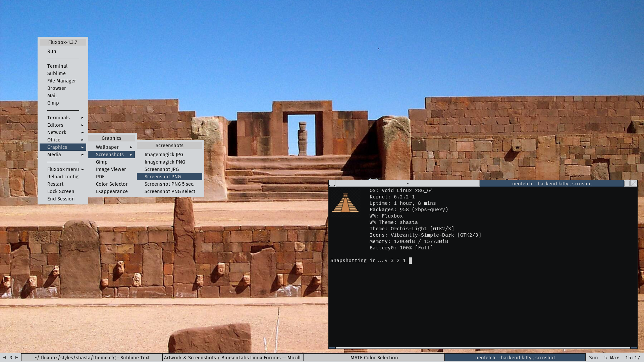The image size is (644, 362).
Task: Switch to BunsenLabs Forums Mozilla window
Action: (x=233, y=358)
